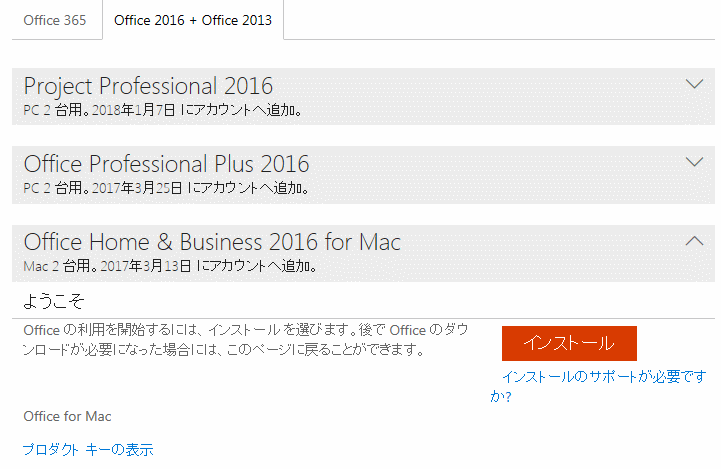Click the Mac 2 台用 2017年3月13日 subtitle line
The height and width of the screenshot is (469, 721).
(170, 266)
